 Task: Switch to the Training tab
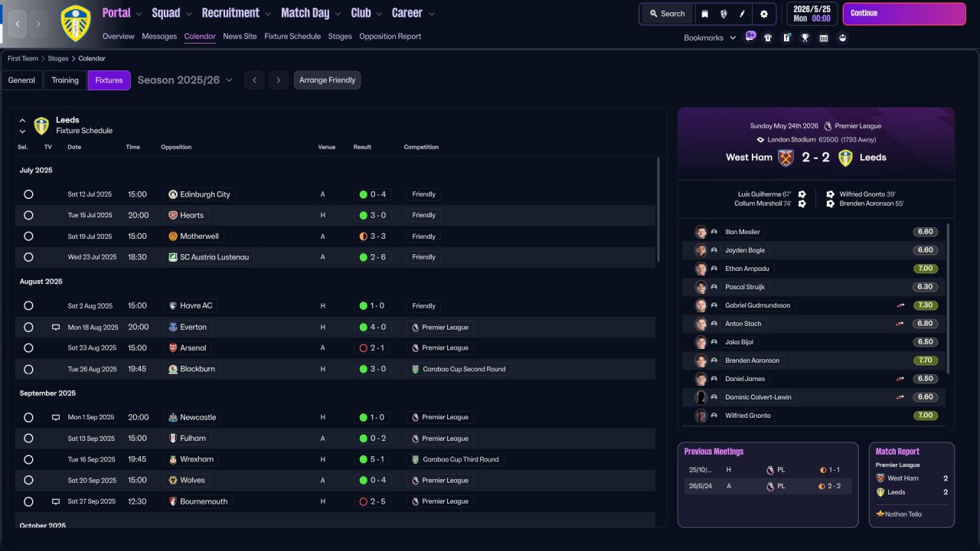tap(65, 80)
